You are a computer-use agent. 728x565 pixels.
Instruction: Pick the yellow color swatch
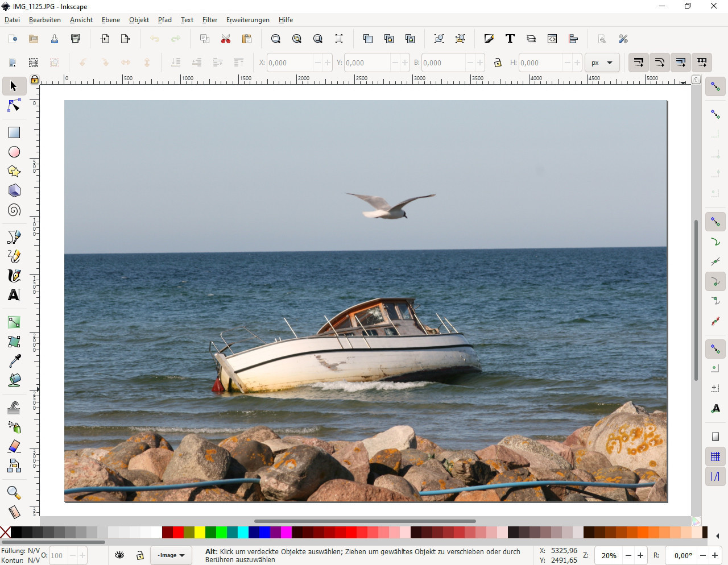tap(200, 533)
